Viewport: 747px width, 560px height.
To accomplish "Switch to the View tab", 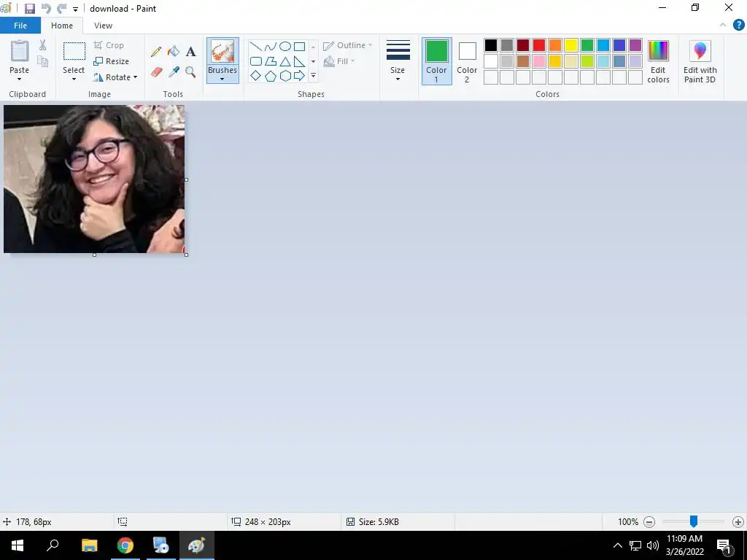I will [x=103, y=26].
